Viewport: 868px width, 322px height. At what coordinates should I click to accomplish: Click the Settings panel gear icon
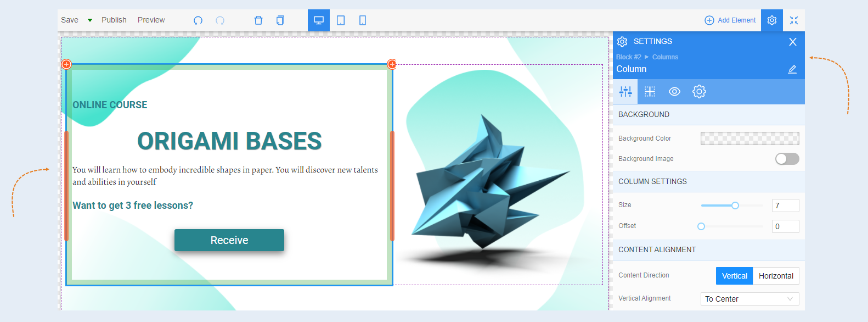pos(622,42)
